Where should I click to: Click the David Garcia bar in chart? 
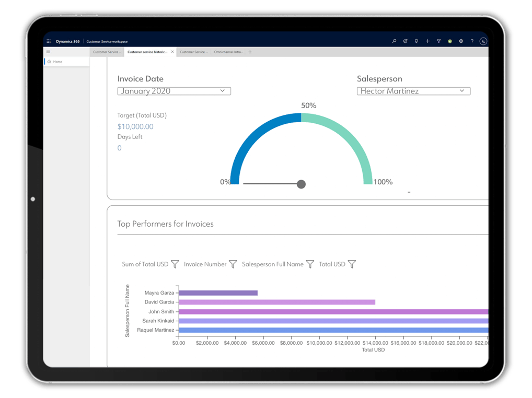pos(277,302)
